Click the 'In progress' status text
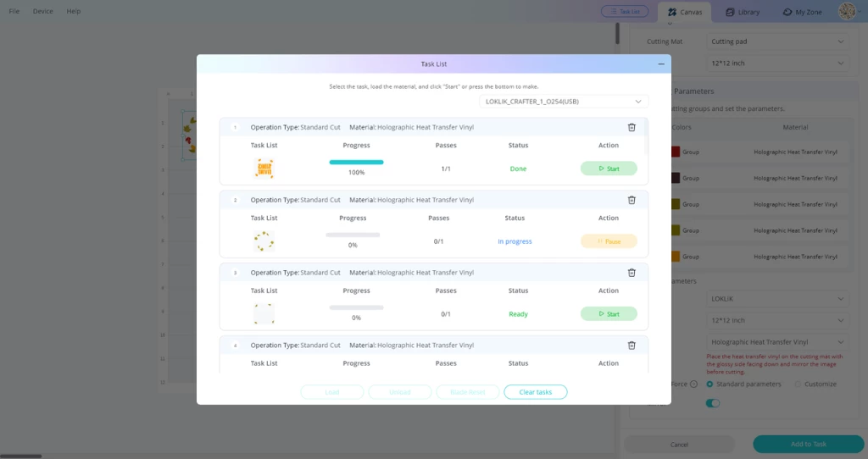Screen dimensions: 868x459 515,241
